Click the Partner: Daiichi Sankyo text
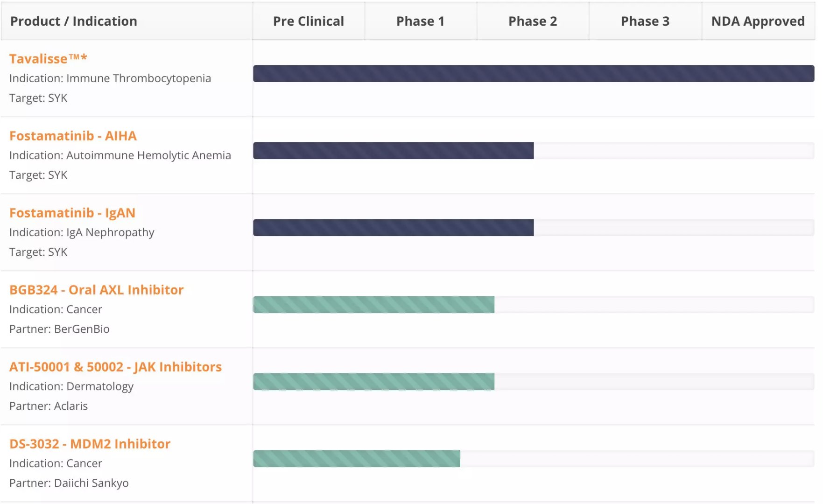 click(69, 483)
